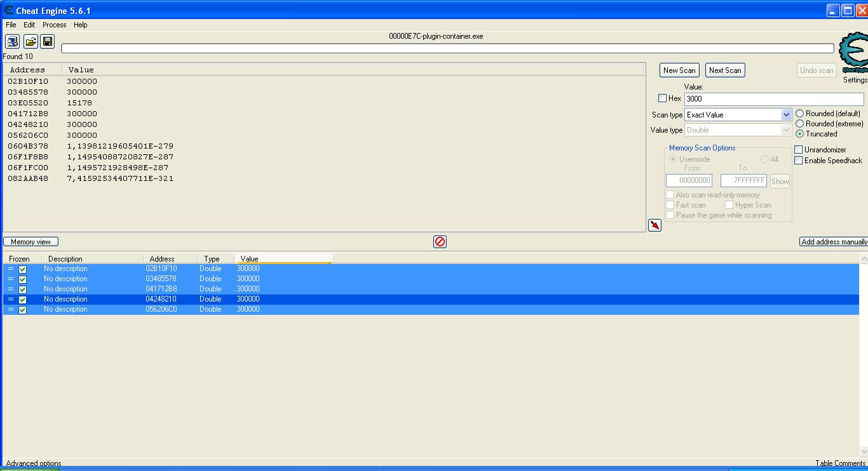The image size is (868, 471).
Task: Select the Usermode radio button
Action: [x=673, y=159]
